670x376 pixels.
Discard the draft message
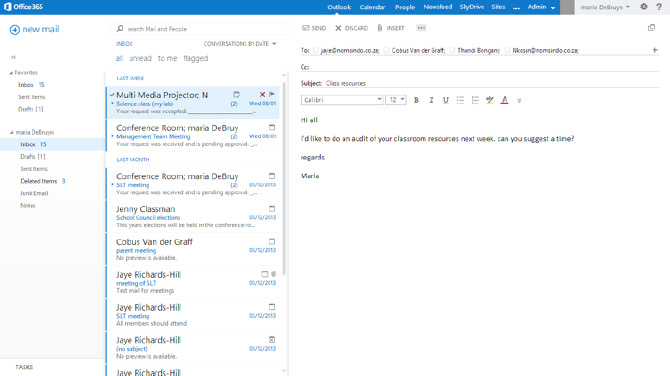[351, 28]
